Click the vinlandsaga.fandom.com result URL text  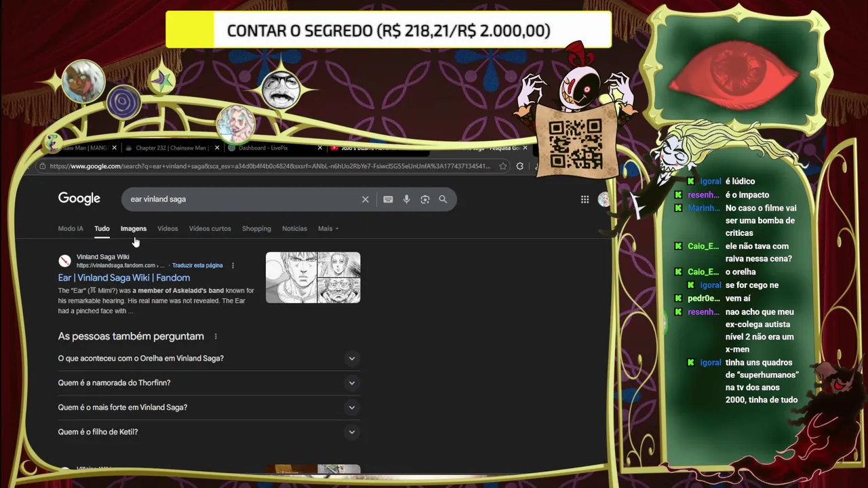point(119,266)
